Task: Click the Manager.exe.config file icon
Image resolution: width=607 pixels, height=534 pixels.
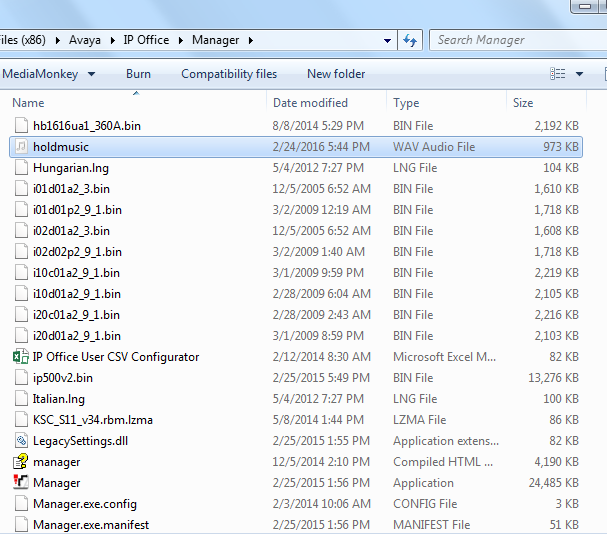Action: pos(21,503)
